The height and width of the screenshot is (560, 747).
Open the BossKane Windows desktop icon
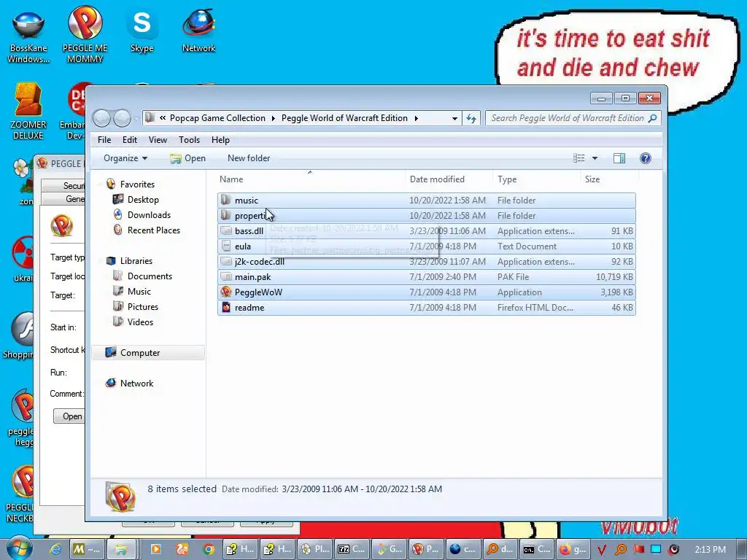tap(28, 36)
